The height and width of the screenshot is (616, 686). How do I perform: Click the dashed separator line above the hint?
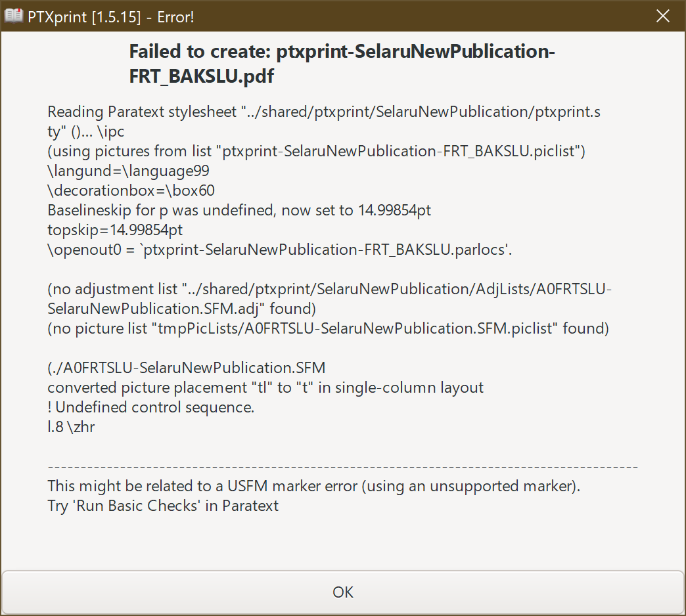[x=342, y=466]
